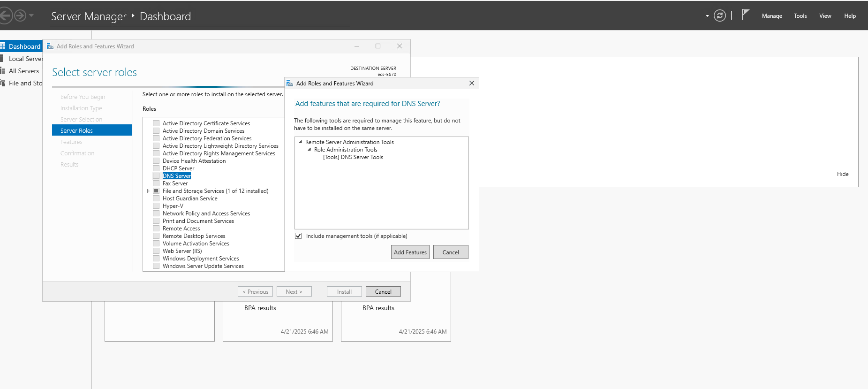Click the refresh icon in header

point(719,16)
